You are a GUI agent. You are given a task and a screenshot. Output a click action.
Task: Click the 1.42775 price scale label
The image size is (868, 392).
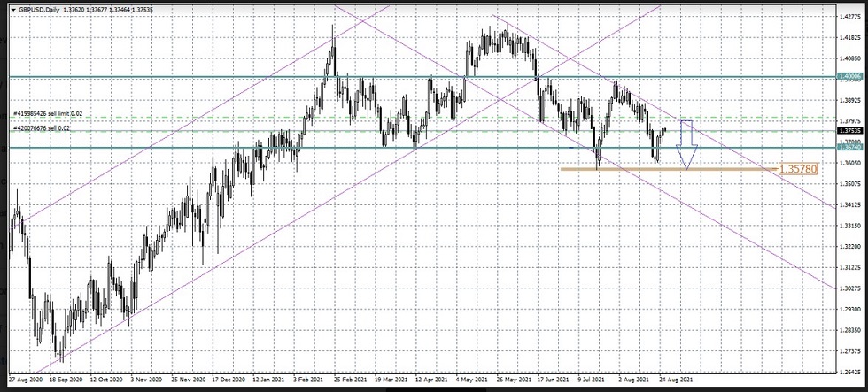click(x=849, y=17)
